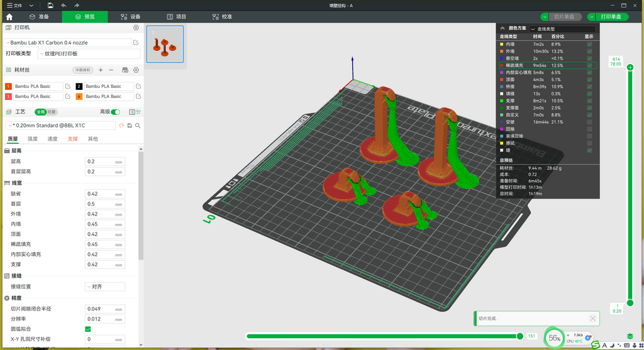
Task: Click the layers icon at bottom right
Action: click(630, 336)
